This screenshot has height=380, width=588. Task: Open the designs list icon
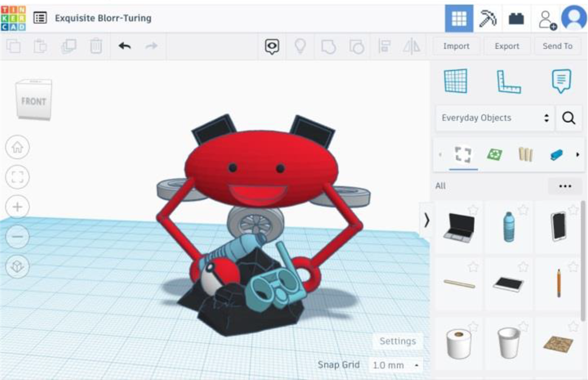point(40,18)
